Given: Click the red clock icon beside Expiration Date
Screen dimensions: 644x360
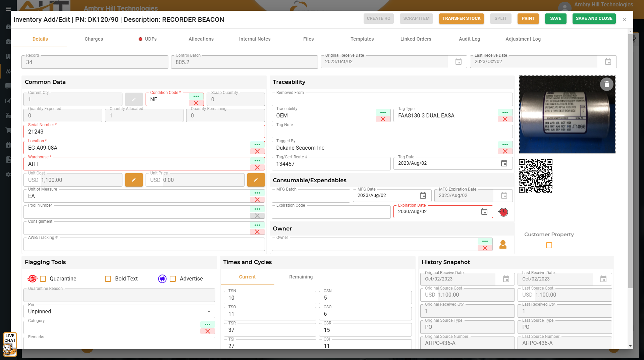Looking at the screenshot, I should [503, 212].
